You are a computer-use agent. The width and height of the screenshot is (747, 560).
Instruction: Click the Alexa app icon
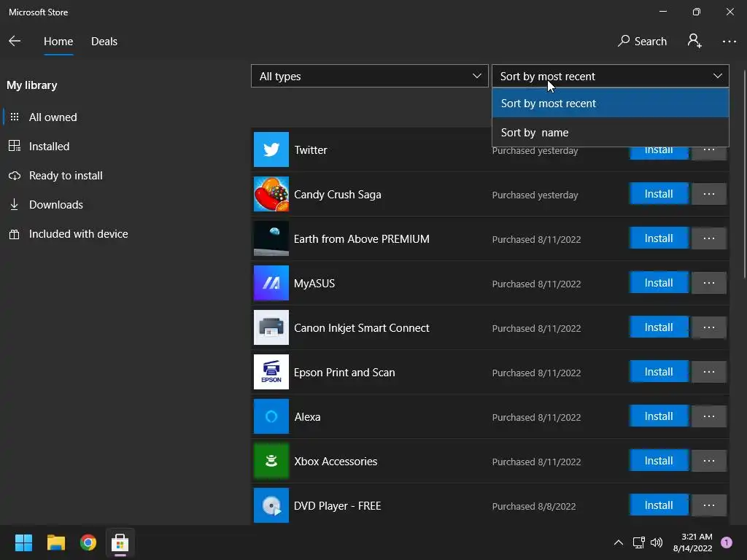pos(271,416)
